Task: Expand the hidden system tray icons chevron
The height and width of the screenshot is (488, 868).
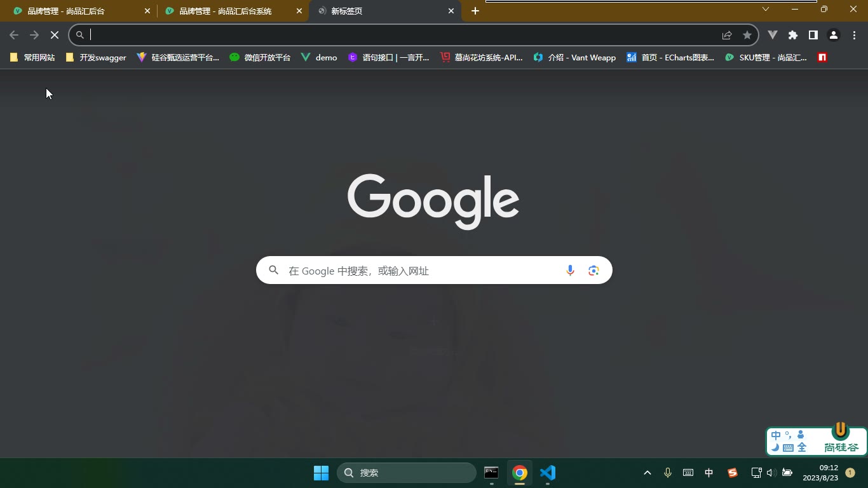Action: click(648, 473)
